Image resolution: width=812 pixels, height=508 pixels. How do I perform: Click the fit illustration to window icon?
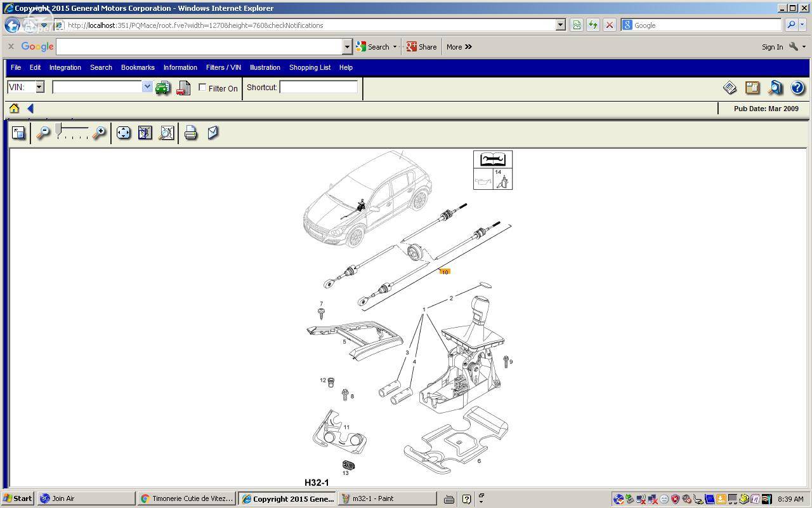point(145,133)
